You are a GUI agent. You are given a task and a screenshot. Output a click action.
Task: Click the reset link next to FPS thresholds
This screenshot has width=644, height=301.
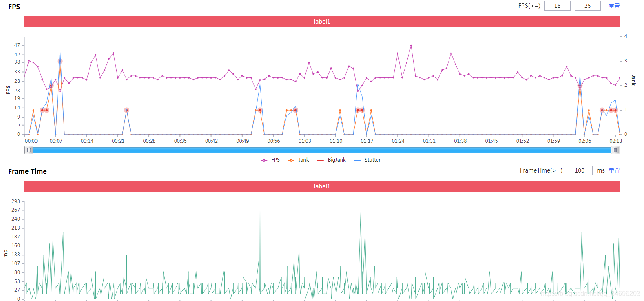coord(614,6)
